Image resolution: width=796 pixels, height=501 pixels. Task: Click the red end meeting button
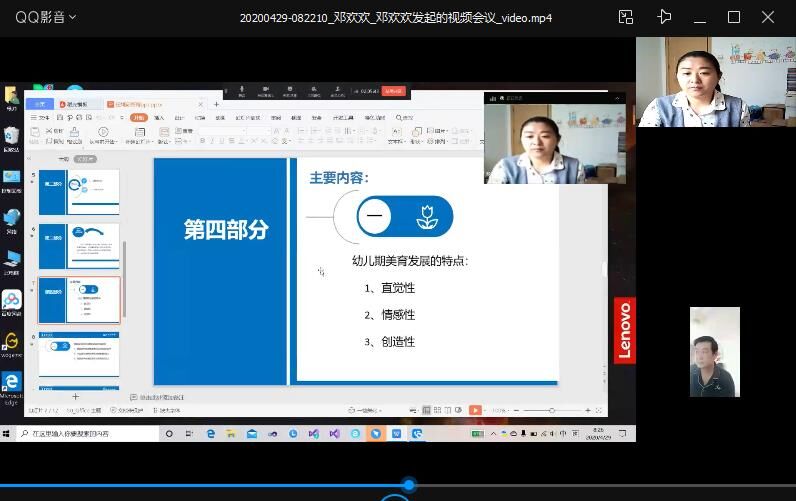(395, 91)
